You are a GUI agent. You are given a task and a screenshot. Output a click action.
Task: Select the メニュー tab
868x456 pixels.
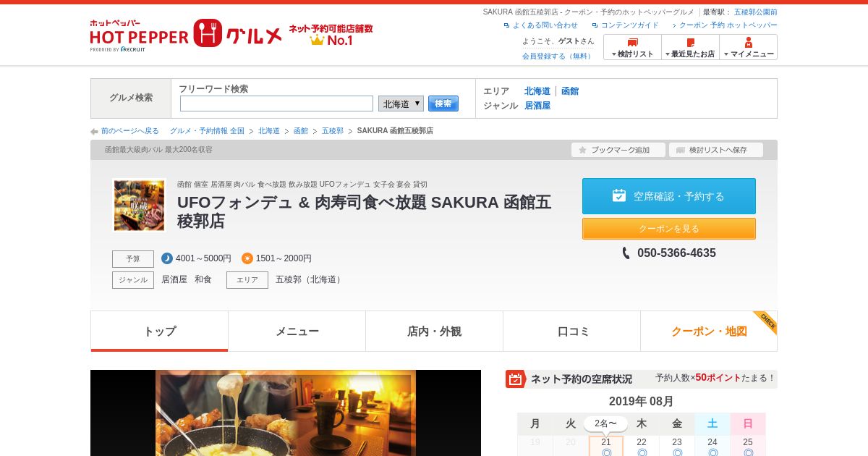click(x=297, y=332)
